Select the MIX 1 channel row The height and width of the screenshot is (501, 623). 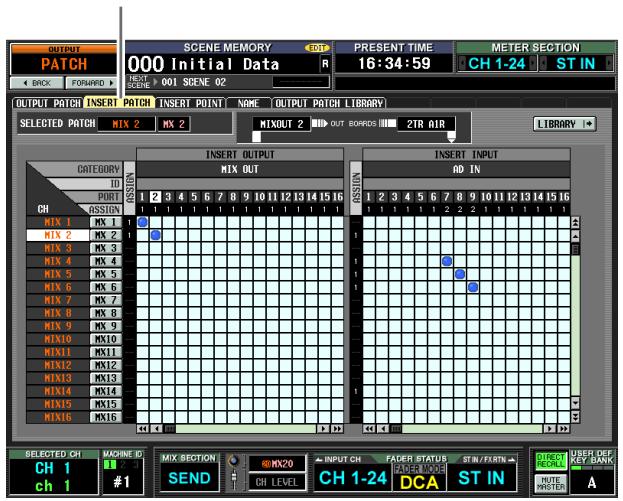58,222
